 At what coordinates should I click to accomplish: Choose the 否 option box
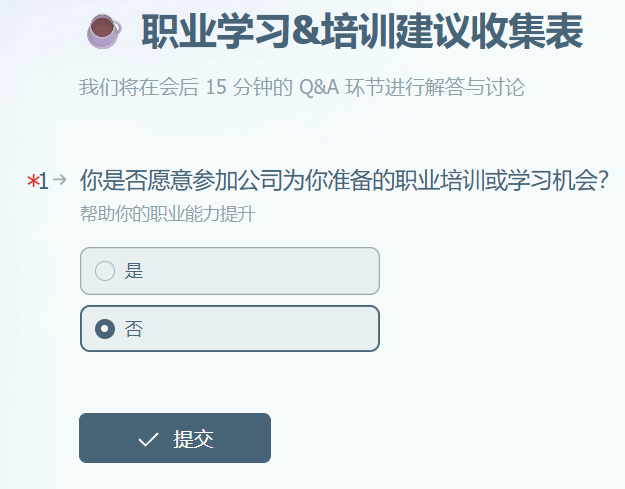230,329
